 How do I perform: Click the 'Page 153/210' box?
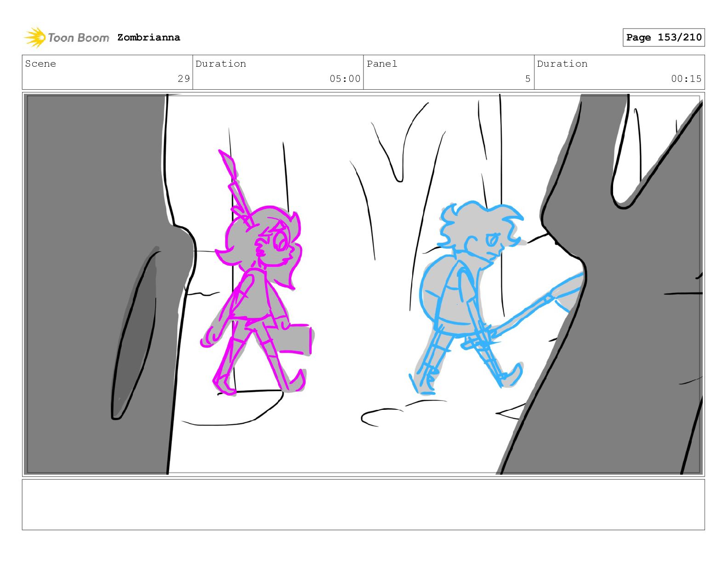tap(664, 37)
